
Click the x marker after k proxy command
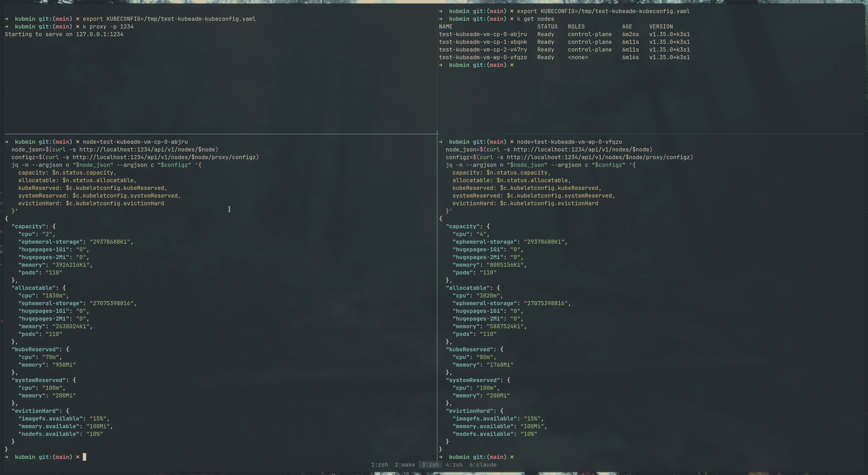(x=78, y=27)
